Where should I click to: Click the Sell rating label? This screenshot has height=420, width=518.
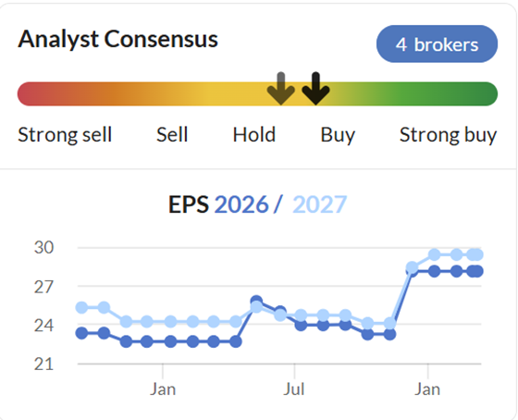(172, 134)
